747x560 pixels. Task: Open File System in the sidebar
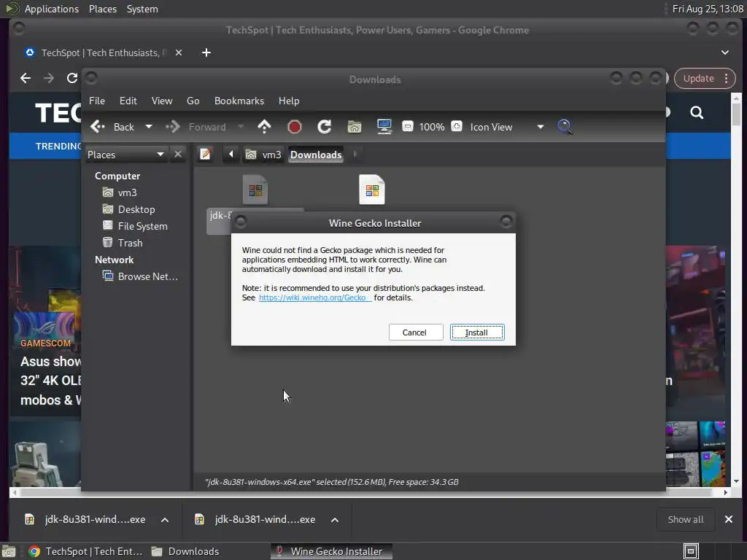135,226
